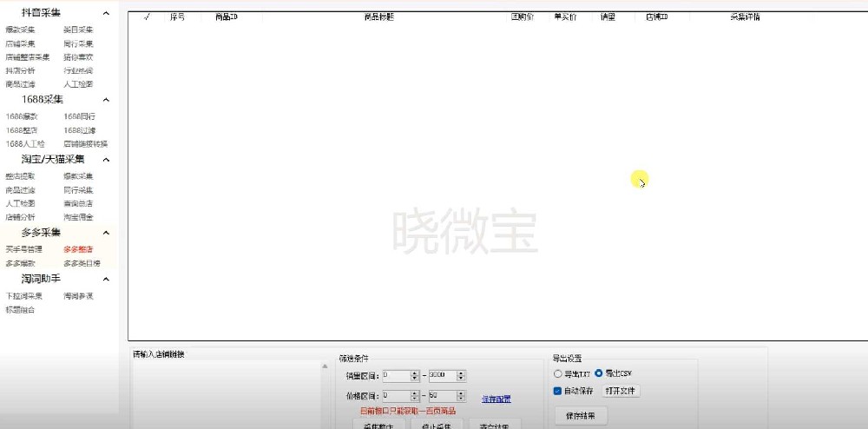The image size is (868, 429).
Task: Open 1688同行 in the sidebar
Action: pyautogui.click(x=80, y=116)
